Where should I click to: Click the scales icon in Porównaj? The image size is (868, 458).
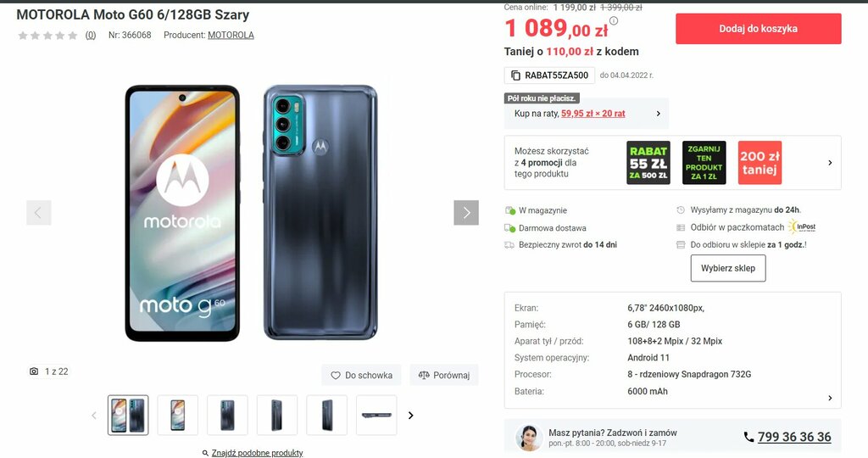pos(424,376)
